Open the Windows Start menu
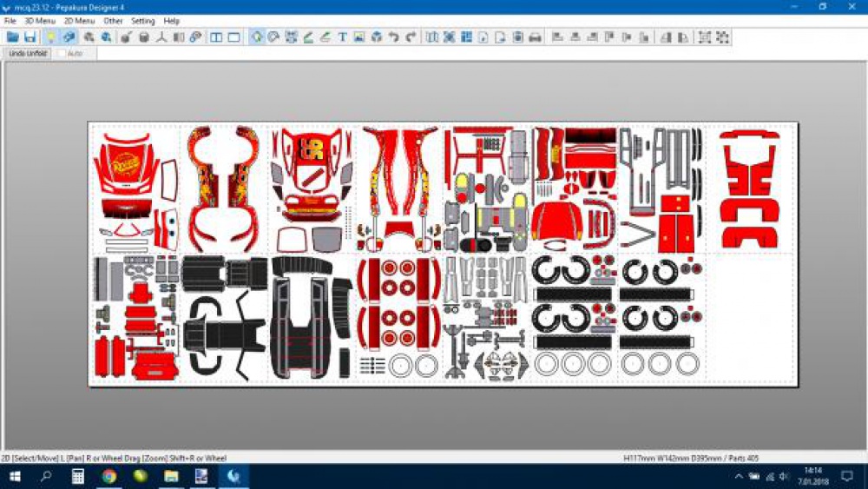868x489 pixels. tap(15, 476)
